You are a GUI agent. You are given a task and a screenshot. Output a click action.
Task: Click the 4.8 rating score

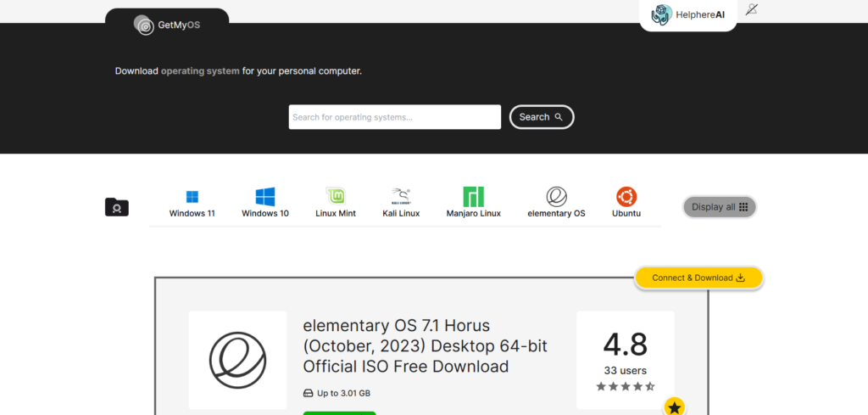(625, 345)
